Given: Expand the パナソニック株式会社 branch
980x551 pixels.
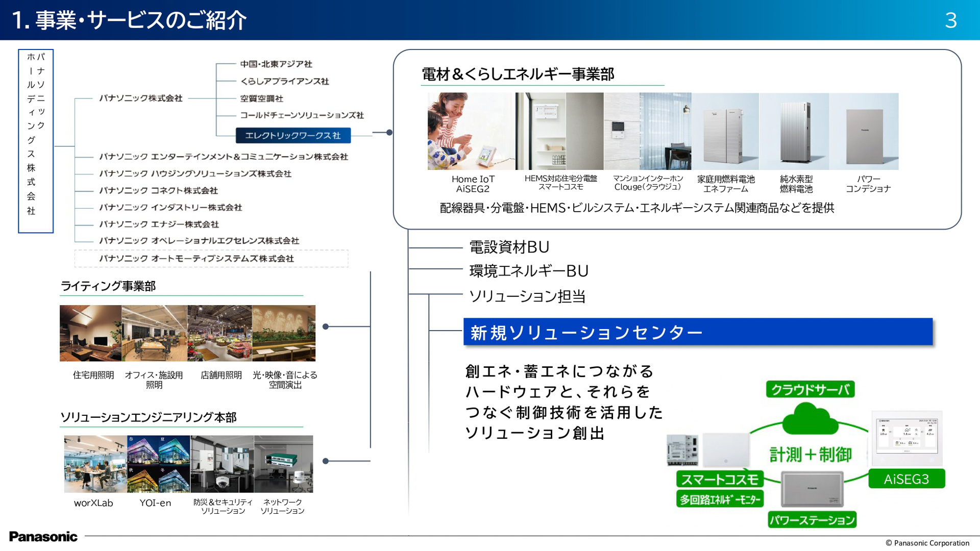Looking at the screenshot, I should tap(139, 99).
